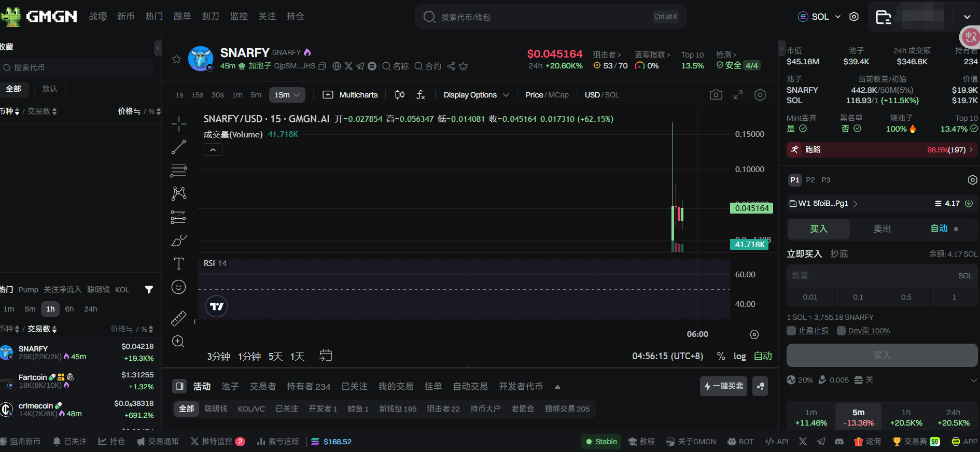980x452 pixels.
Task: Expand the rug risk 98.5% row
Action: [881, 150]
